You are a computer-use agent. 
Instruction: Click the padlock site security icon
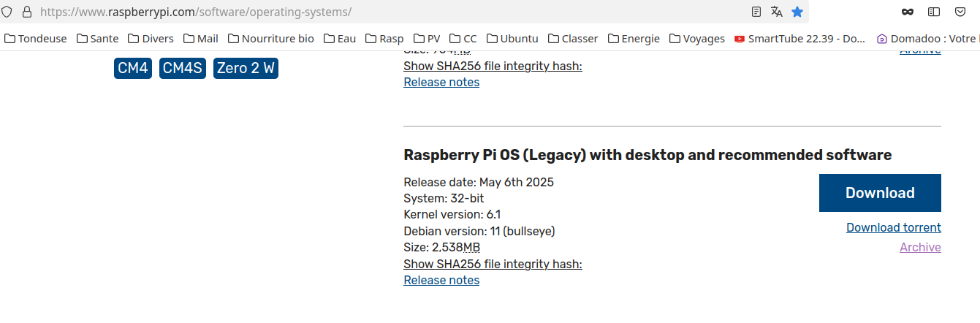(27, 12)
